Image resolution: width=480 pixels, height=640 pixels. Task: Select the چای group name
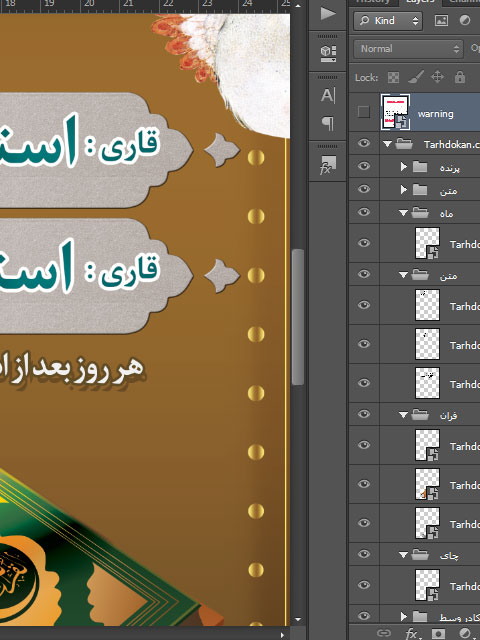449,555
